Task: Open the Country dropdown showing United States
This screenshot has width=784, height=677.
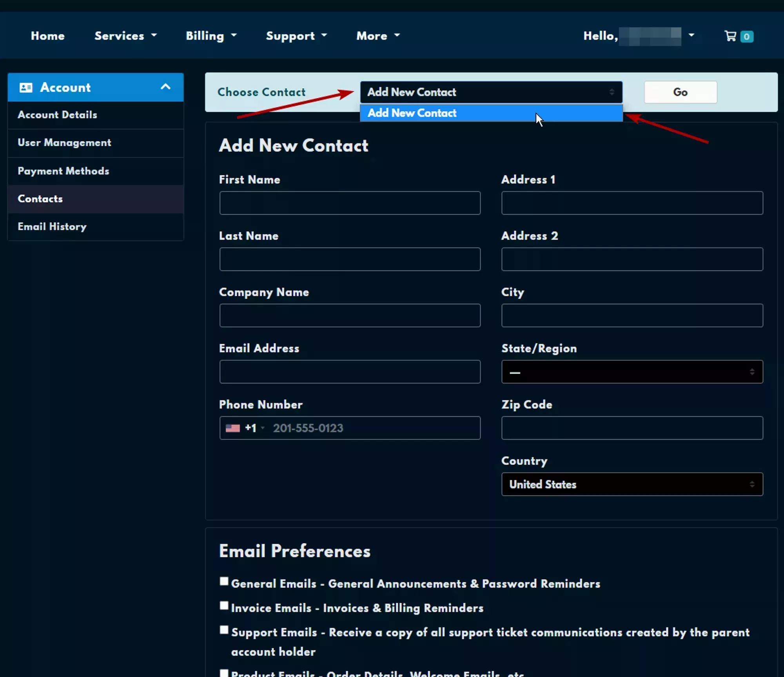Action: click(x=632, y=484)
